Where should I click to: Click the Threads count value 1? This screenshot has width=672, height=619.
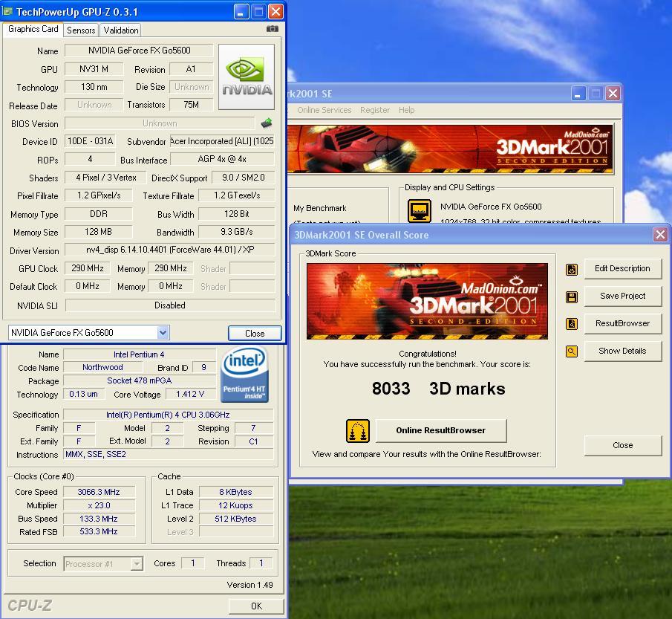click(x=261, y=563)
